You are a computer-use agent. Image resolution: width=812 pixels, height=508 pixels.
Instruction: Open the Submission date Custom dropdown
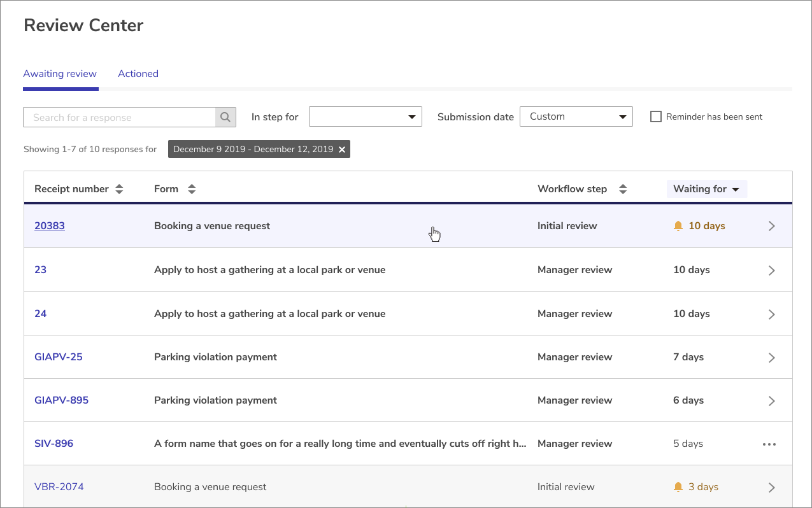[576, 116]
